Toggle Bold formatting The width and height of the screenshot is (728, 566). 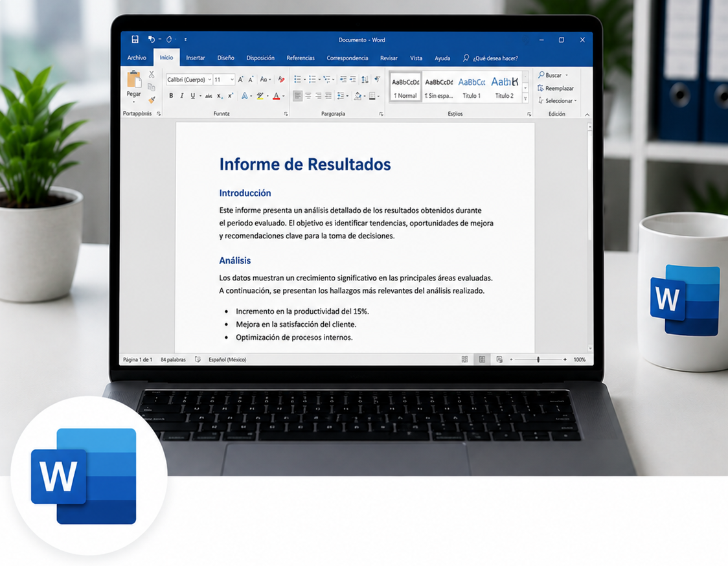[x=171, y=96]
